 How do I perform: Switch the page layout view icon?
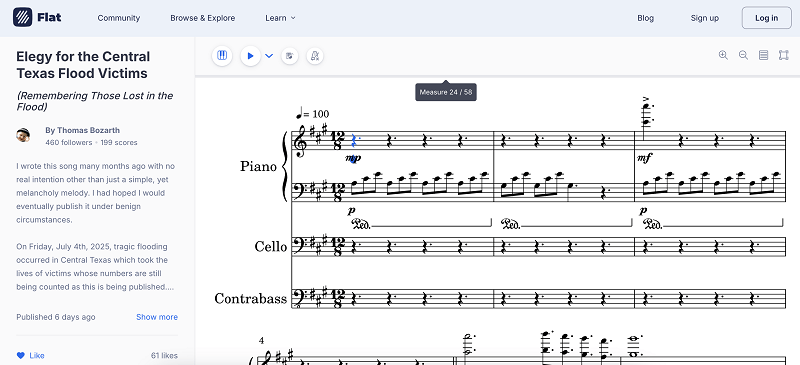click(x=763, y=55)
